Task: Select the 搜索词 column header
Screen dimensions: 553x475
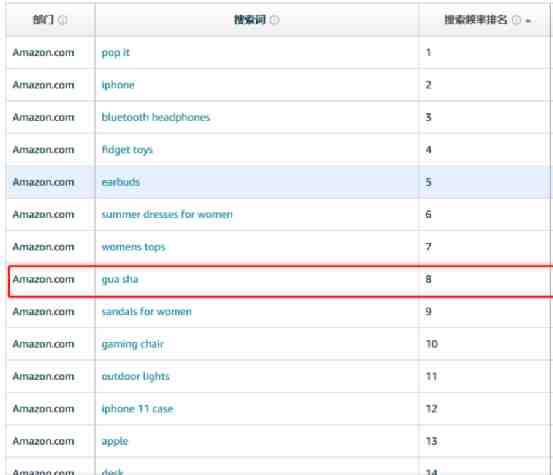Action: 250,20
